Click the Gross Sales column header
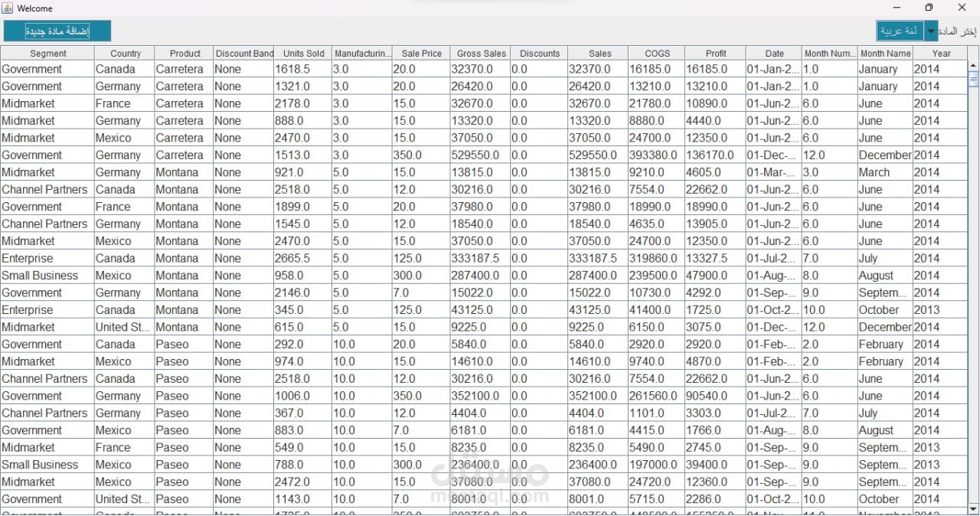 pos(481,54)
